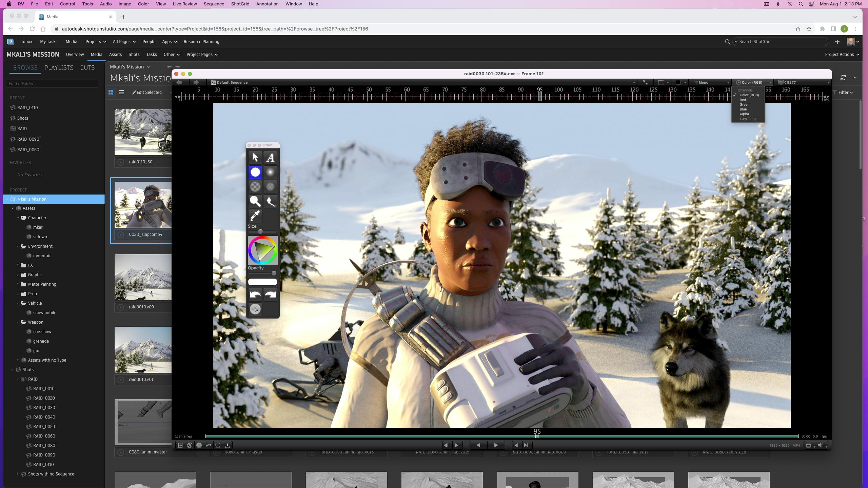
Task: Switch to the PLAYLISTS tab
Action: click(x=59, y=68)
